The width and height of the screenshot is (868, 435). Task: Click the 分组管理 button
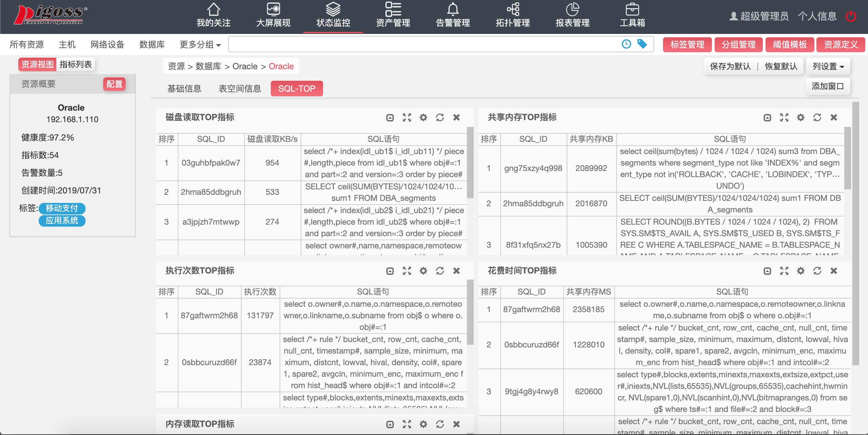point(738,44)
